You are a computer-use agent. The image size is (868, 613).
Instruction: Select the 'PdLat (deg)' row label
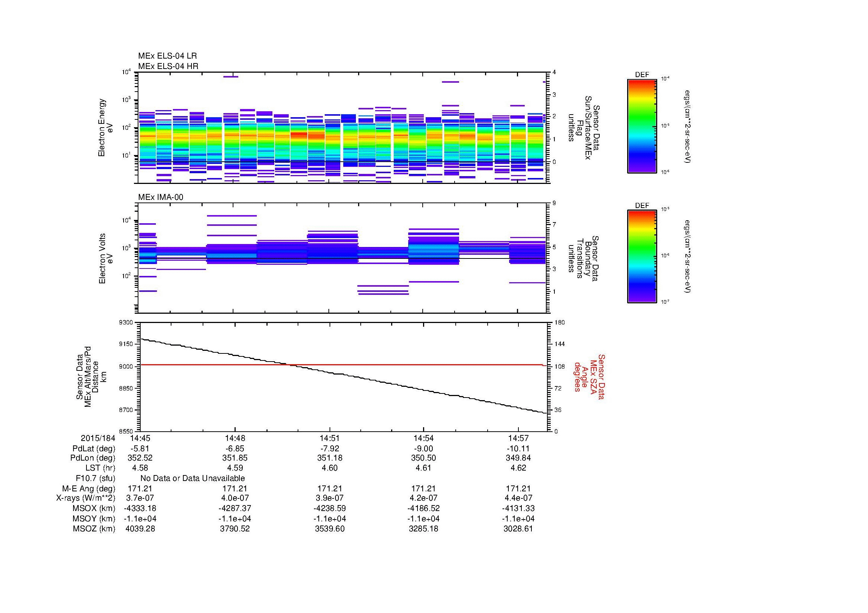click(94, 449)
